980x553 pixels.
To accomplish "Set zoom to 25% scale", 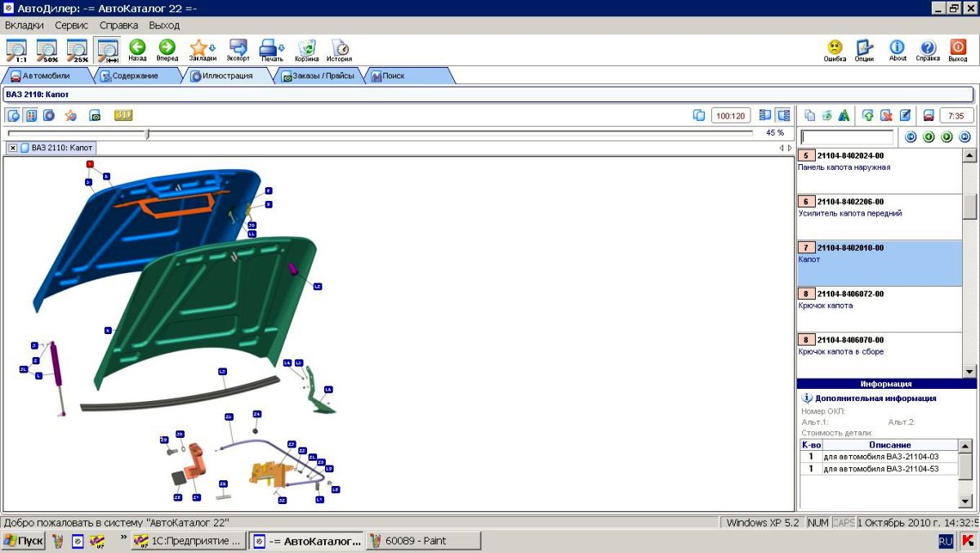I will (x=78, y=50).
